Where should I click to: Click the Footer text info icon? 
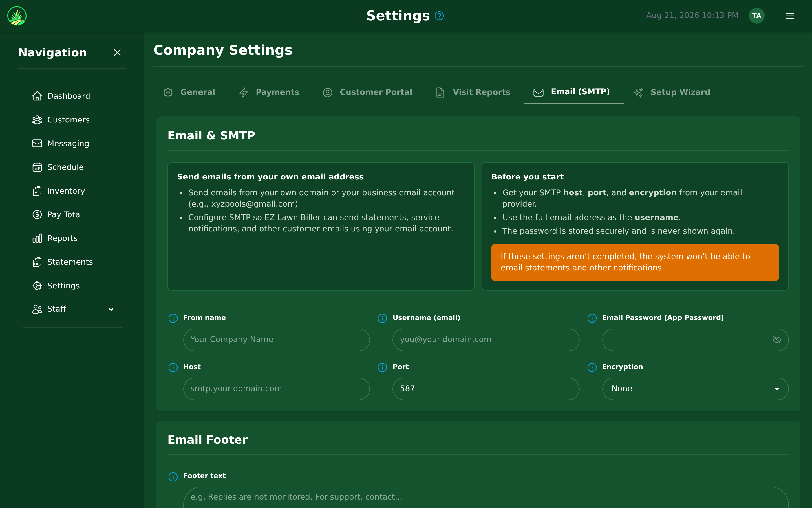[173, 476]
